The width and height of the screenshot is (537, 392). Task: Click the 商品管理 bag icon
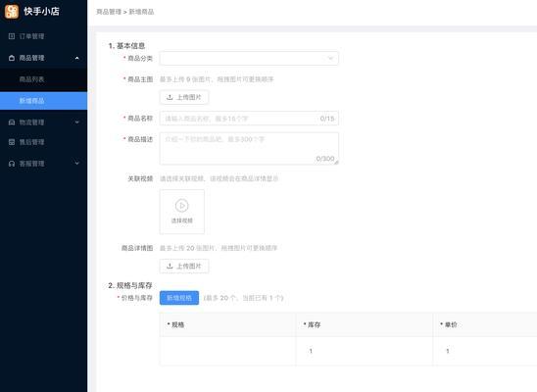(12, 58)
